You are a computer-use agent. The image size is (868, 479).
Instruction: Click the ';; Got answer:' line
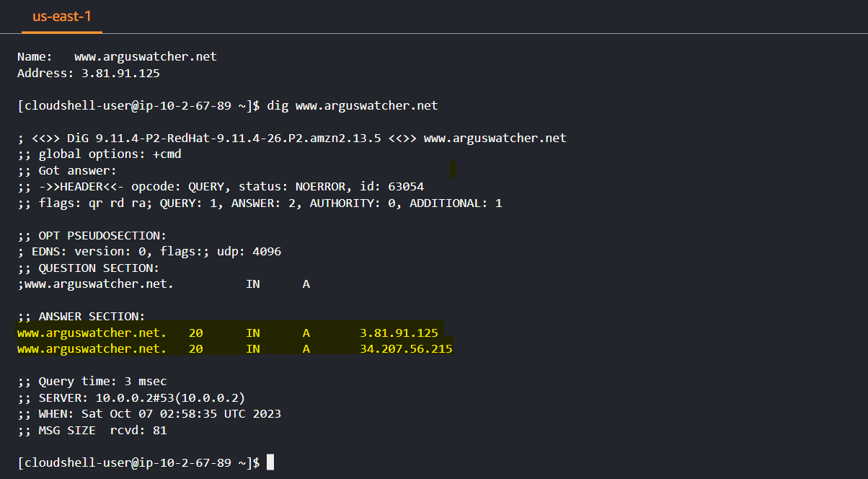pos(67,171)
